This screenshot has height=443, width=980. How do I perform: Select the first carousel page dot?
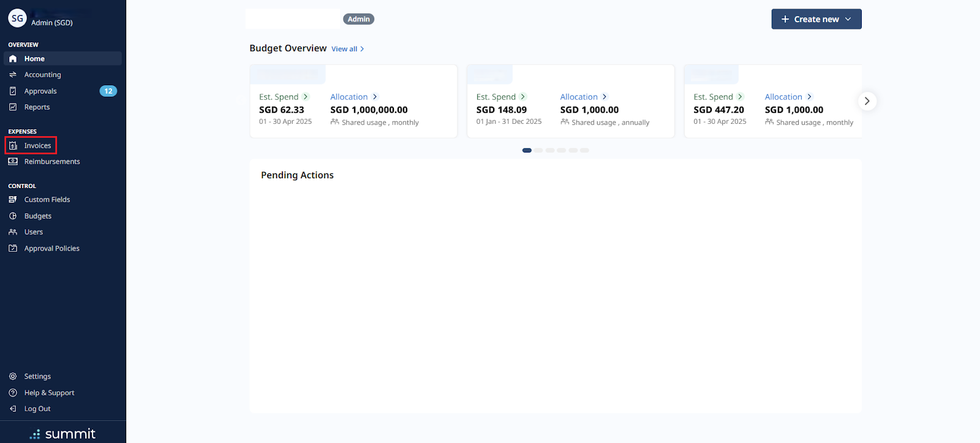(527, 150)
